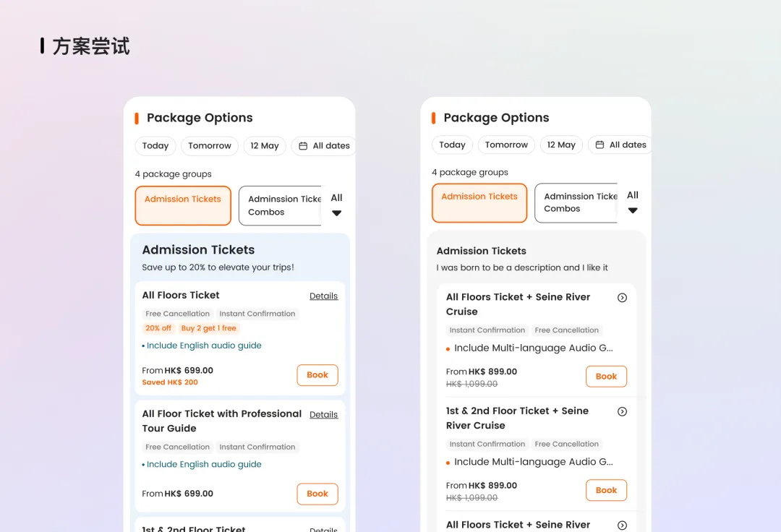Click arrow icon on bottom Seine River card
The height and width of the screenshot is (532, 781).
[x=622, y=525]
